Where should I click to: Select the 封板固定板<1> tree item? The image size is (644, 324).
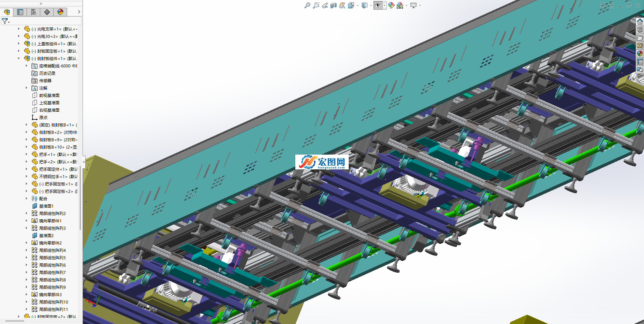(x=50, y=51)
